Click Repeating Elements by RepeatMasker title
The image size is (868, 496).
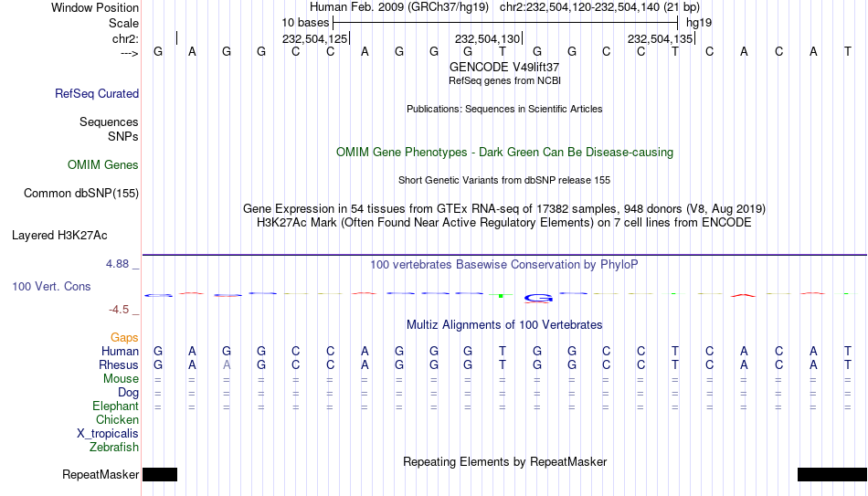point(505,461)
